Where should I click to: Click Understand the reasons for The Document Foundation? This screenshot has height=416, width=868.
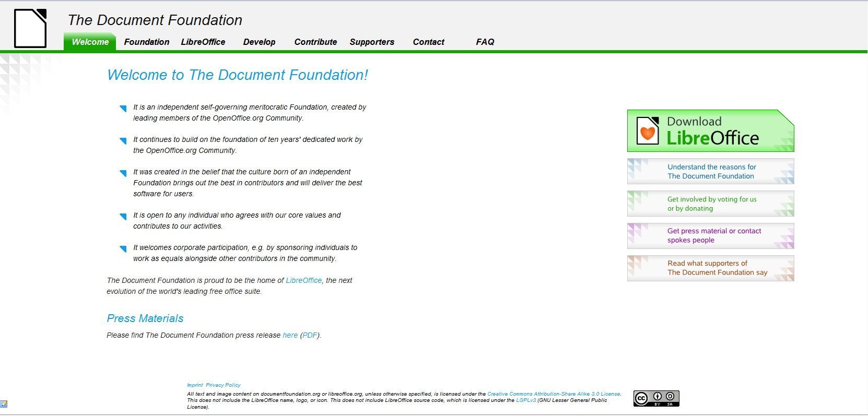[x=710, y=172]
